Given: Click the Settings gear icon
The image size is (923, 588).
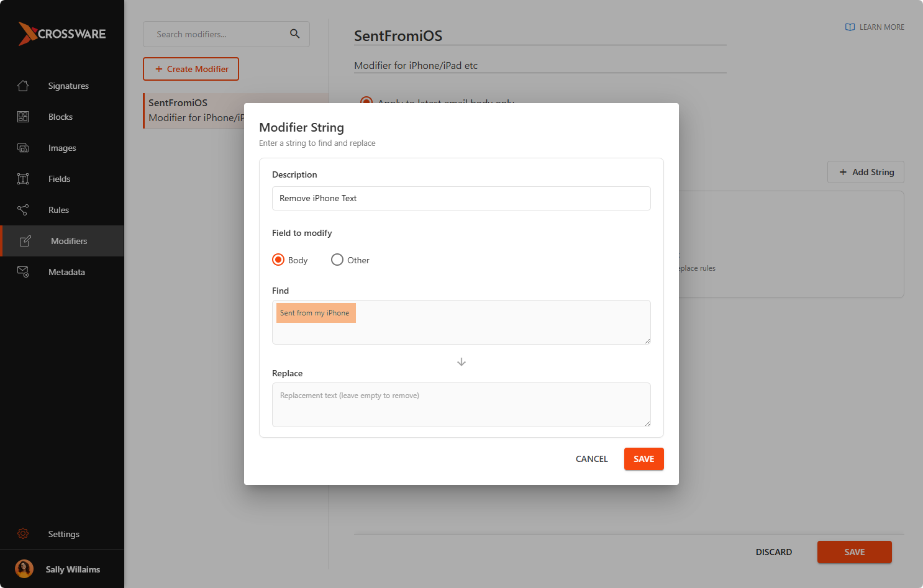Looking at the screenshot, I should click(23, 533).
